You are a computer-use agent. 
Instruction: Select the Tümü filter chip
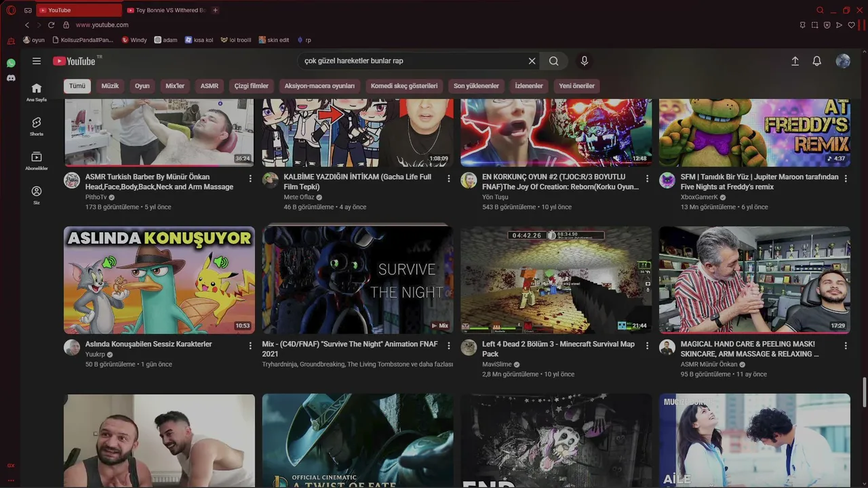(x=77, y=86)
